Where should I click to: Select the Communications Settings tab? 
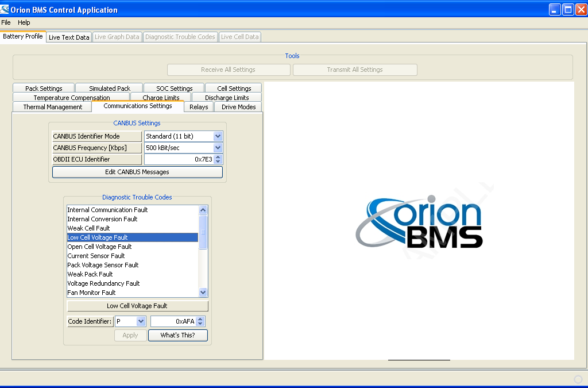[x=138, y=106]
